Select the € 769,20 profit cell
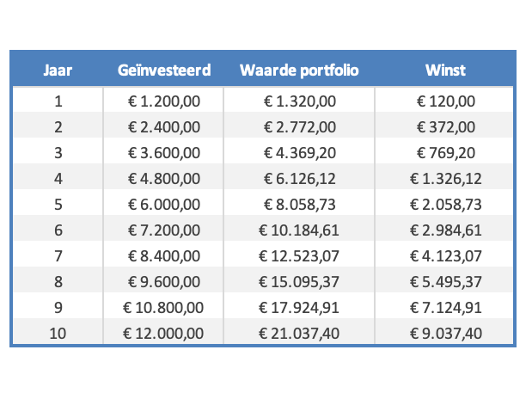This screenshot has width=532, height=399. pyautogui.click(x=445, y=153)
